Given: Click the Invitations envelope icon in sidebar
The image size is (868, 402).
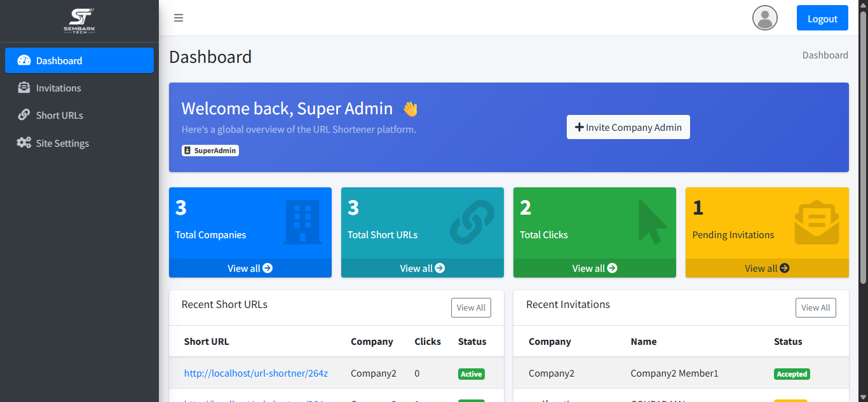Looking at the screenshot, I should pyautogui.click(x=24, y=88).
